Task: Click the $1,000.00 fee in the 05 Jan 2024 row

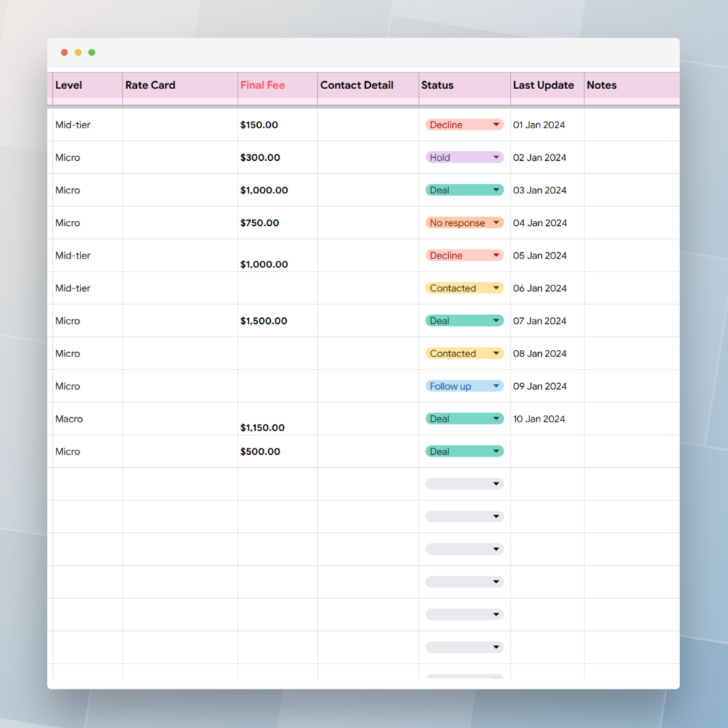Action: pyautogui.click(x=277, y=256)
